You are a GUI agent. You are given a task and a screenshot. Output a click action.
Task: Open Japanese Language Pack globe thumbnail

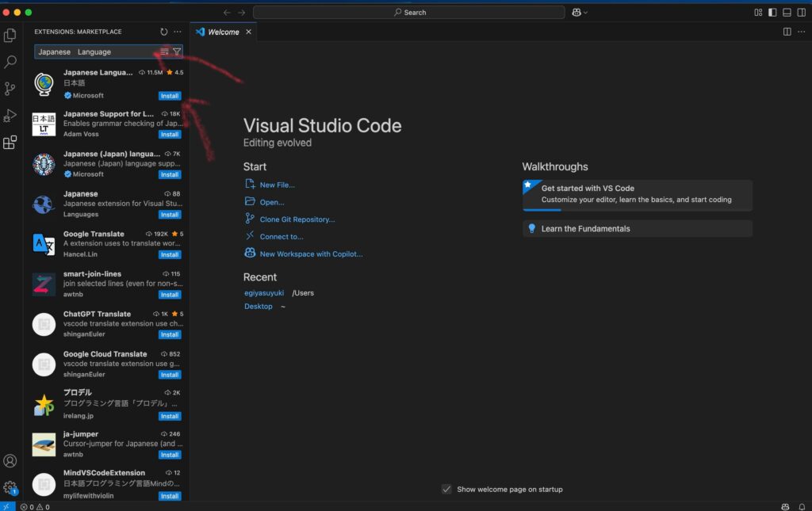pos(44,84)
